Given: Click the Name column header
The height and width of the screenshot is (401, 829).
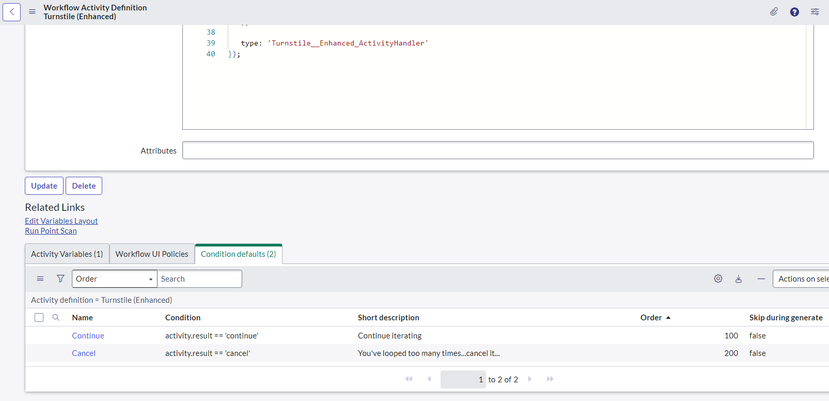Looking at the screenshot, I should click(x=82, y=317).
